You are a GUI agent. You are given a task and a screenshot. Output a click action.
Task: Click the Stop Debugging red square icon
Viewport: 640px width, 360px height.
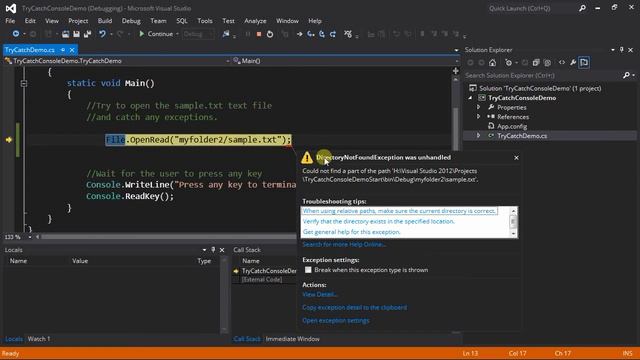click(x=259, y=34)
